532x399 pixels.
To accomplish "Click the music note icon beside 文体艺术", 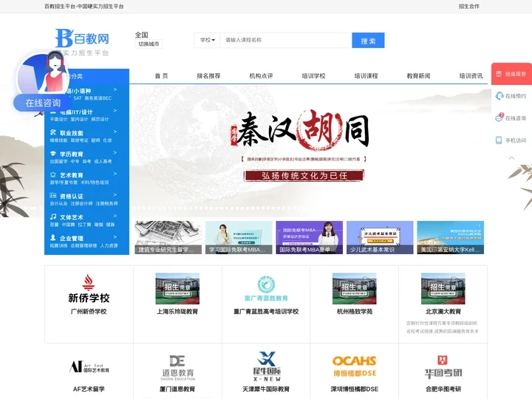I will point(53,216).
